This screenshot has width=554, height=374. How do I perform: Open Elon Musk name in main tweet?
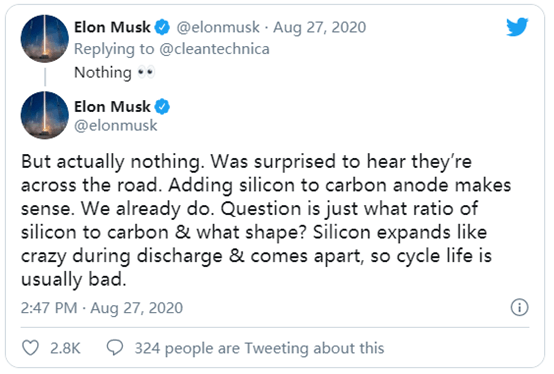coord(112,107)
